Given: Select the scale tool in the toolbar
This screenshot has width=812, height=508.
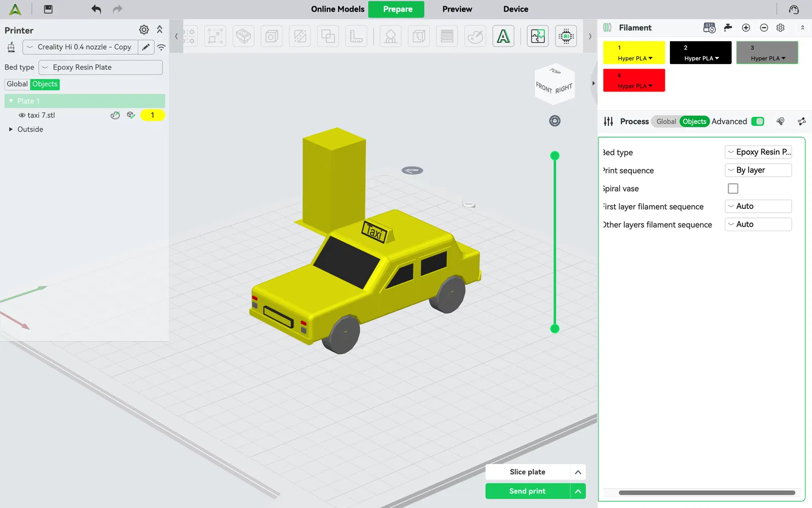Looking at the screenshot, I should click(x=216, y=36).
